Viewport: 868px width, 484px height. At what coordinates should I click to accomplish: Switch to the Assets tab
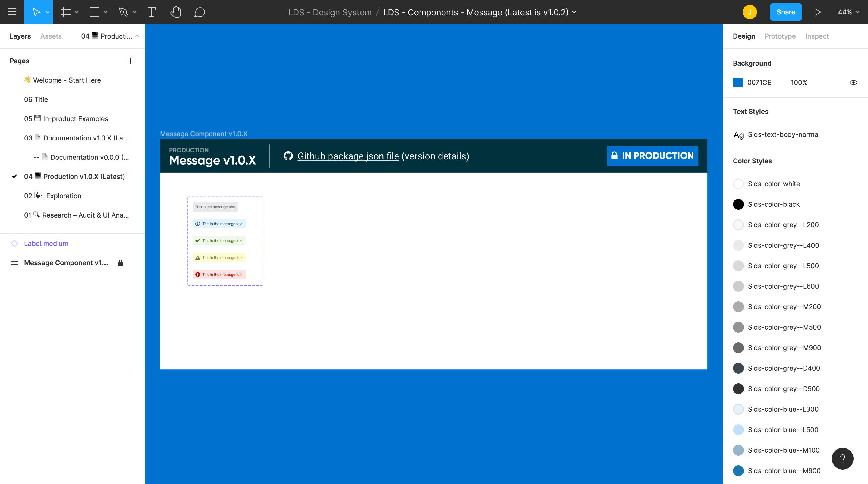pos(51,36)
